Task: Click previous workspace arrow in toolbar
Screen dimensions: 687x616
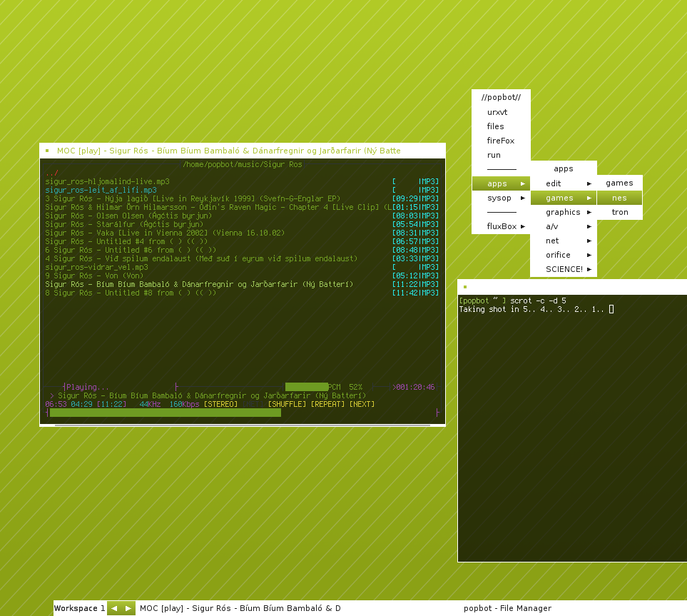Action: (x=114, y=608)
